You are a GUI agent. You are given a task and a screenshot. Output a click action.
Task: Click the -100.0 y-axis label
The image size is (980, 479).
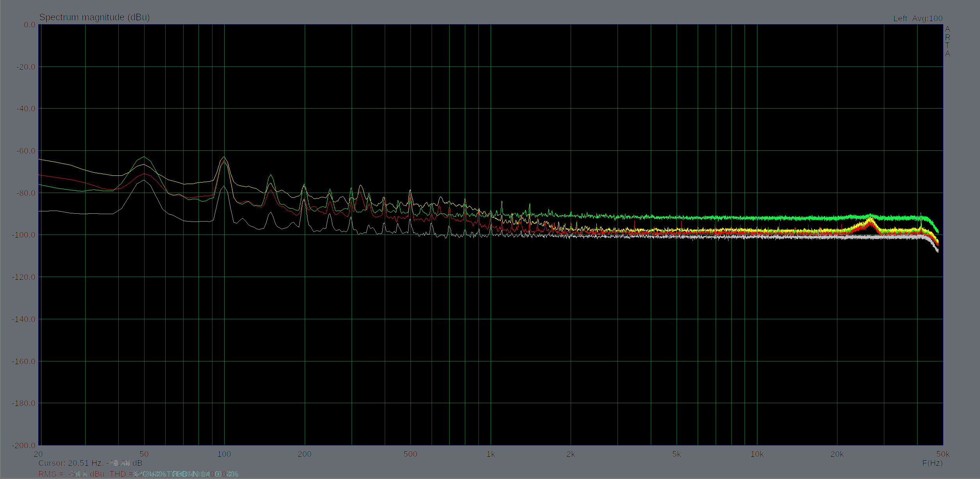(x=24, y=235)
